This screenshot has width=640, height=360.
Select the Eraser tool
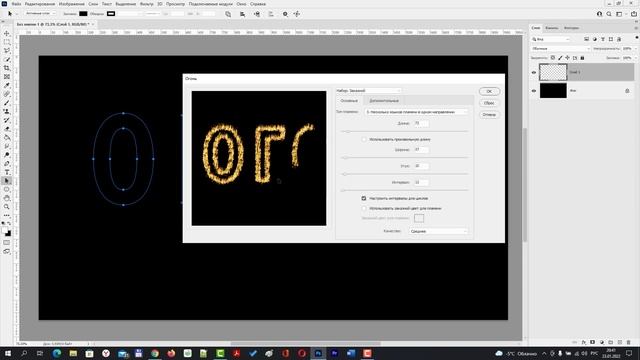pyautogui.click(x=7, y=129)
